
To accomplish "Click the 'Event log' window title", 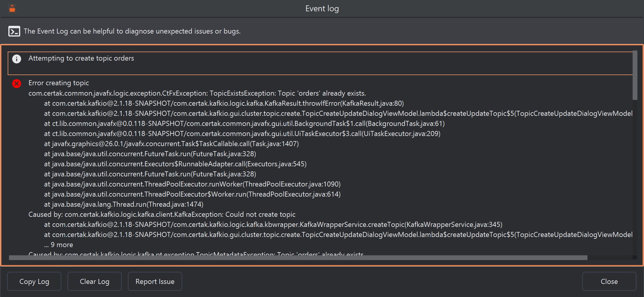I will tap(322, 9).
